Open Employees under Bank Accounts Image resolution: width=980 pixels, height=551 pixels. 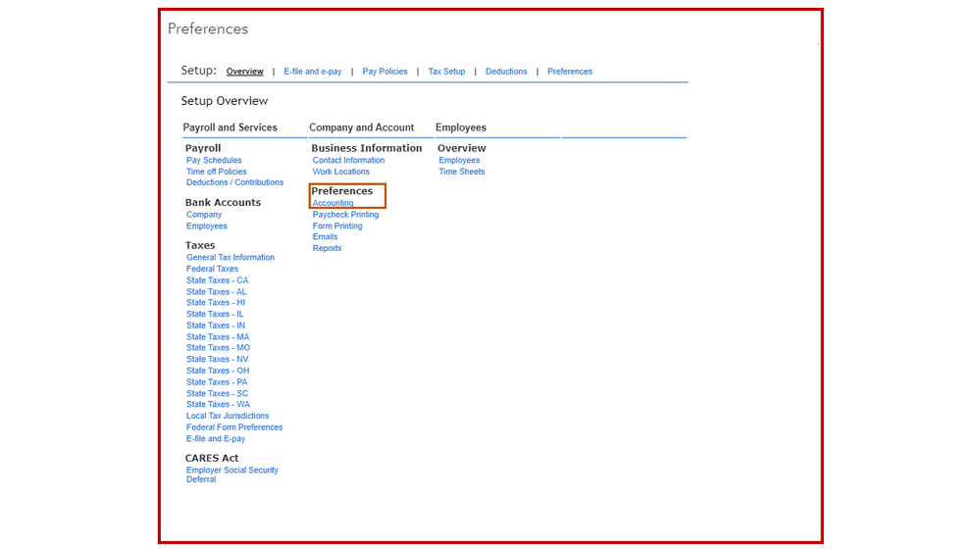pos(206,225)
